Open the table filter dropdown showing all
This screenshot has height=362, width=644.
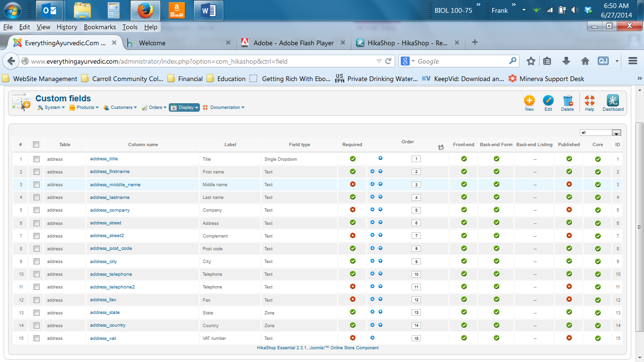click(x=601, y=133)
